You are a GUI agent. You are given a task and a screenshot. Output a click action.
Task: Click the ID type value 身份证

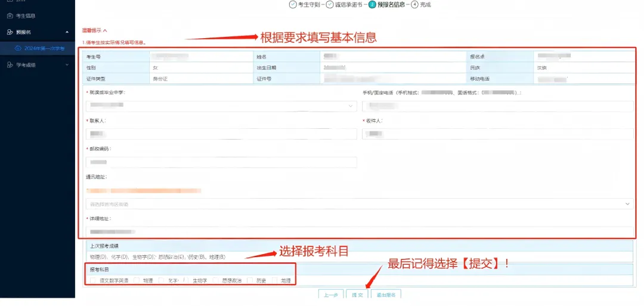coord(160,79)
